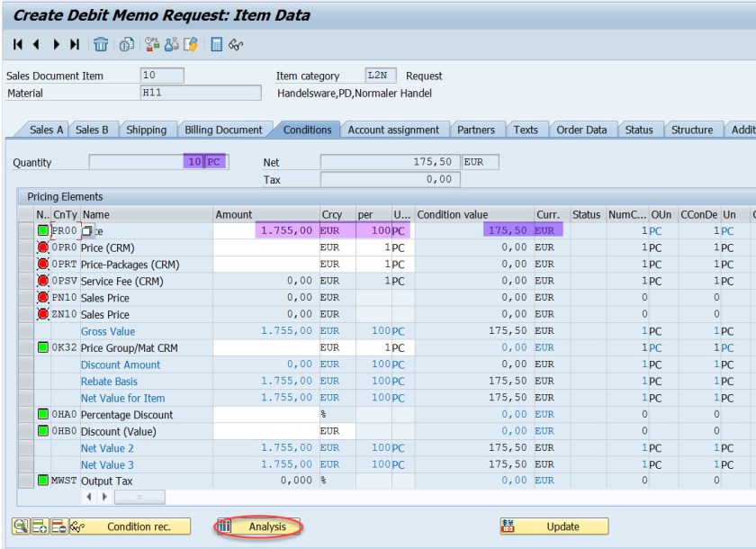The height and width of the screenshot is (549, 756).
Task: Click the magnifier detail icon at bottom left
Action: tap(20, 526)
